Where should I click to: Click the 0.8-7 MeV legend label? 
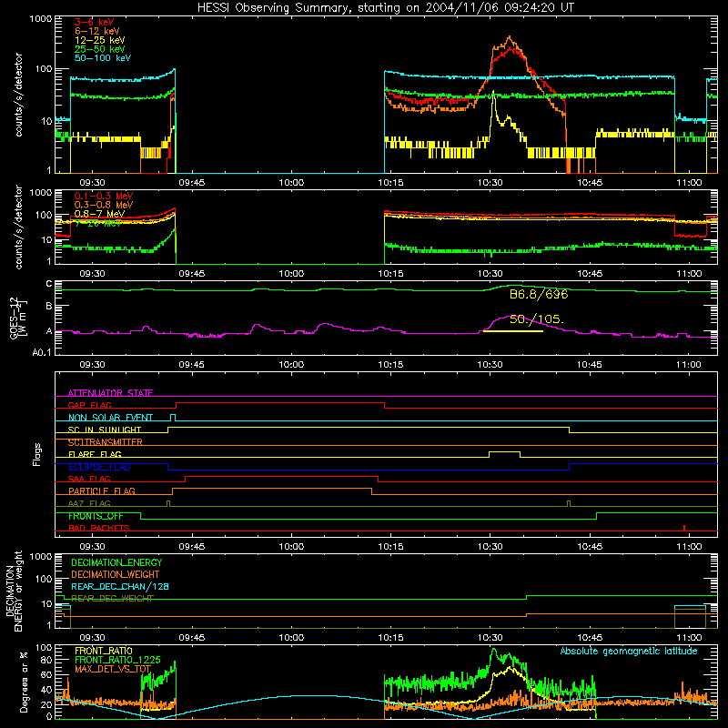[99, 214]
